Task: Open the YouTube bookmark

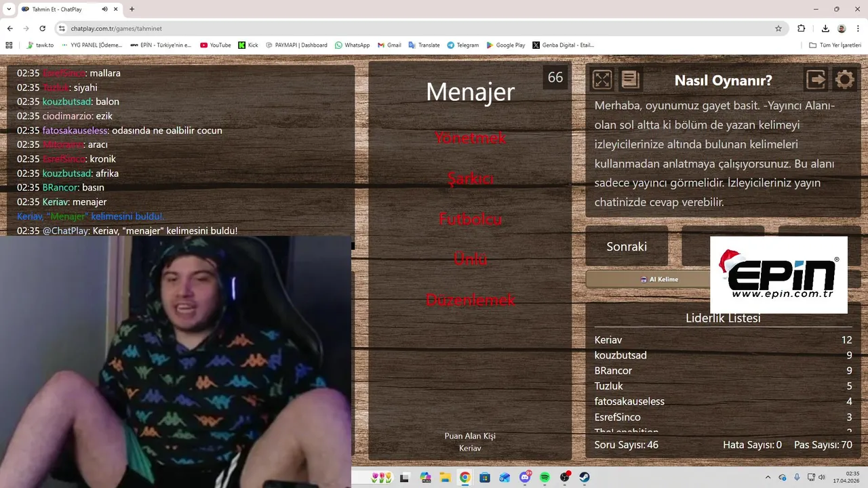Action: point(216,45)
